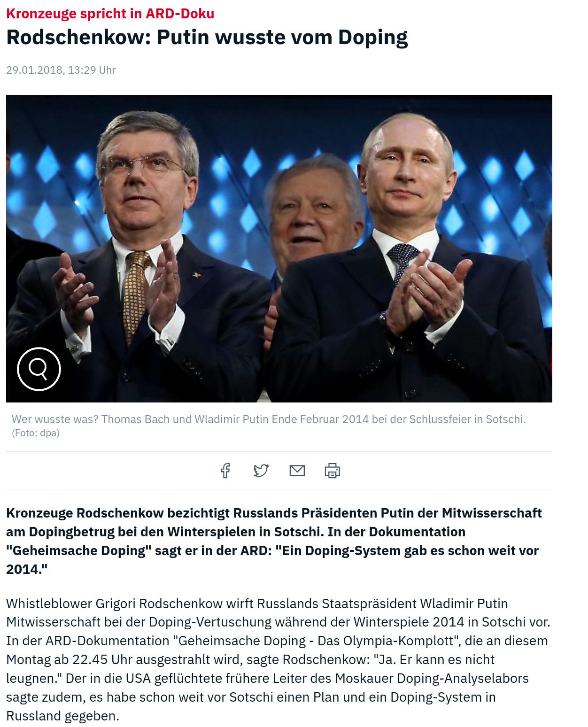The height and width of the screenshot is (727, 588).
Task: Open the main Sotschi ceremony photo
Action: [279, 248]
